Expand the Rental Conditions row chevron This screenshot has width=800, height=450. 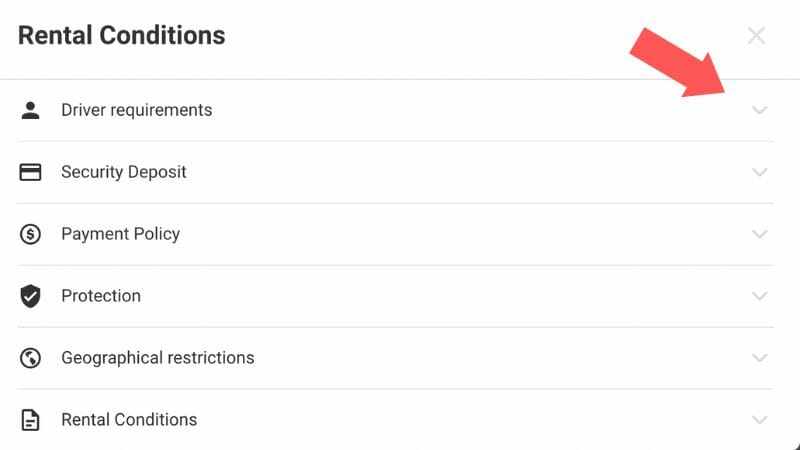(x=760, y=420)
